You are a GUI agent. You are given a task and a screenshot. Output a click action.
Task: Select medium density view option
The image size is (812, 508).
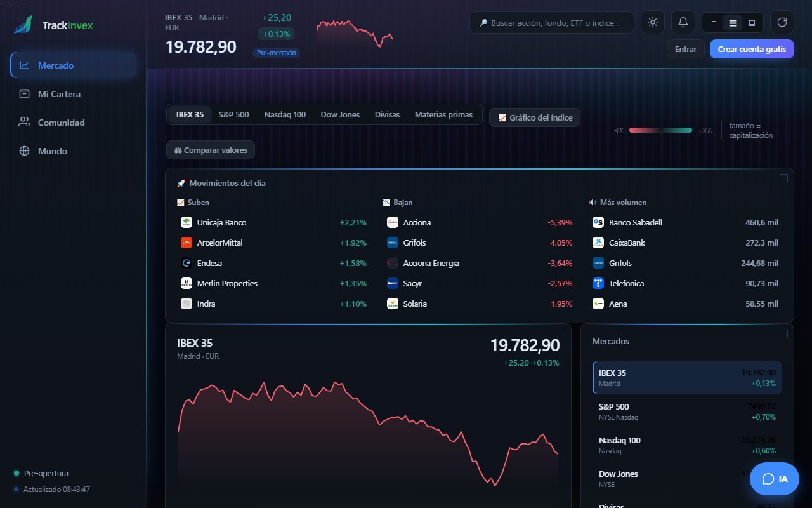pyautogui.click(x=733, y=23)
